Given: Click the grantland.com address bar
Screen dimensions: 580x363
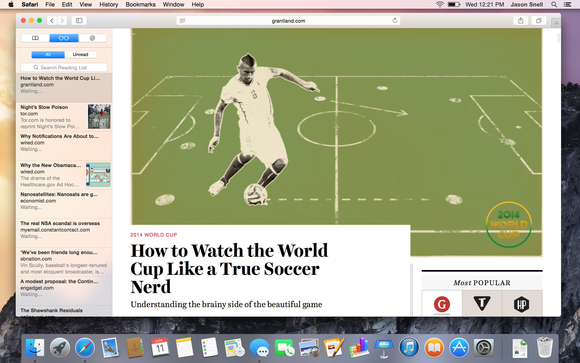Looking at the screenshot, I should [x=288, y=21].
